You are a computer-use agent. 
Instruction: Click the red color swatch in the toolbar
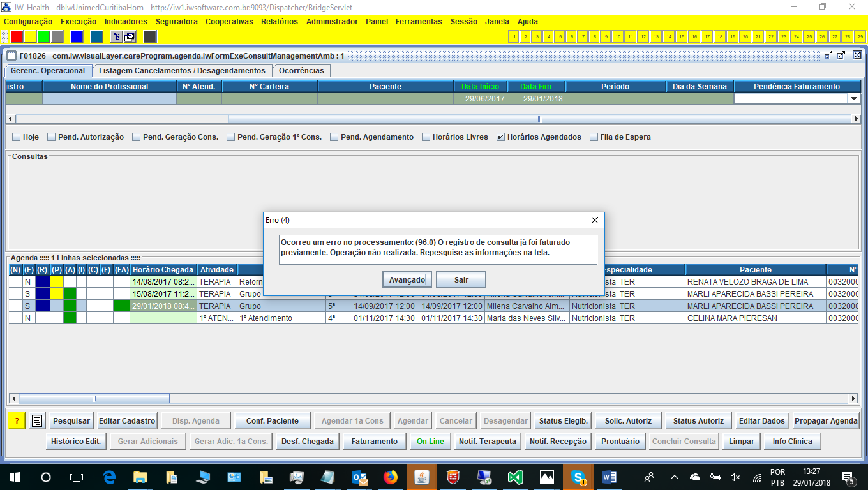pyautogui.click(x=17, y=37)
